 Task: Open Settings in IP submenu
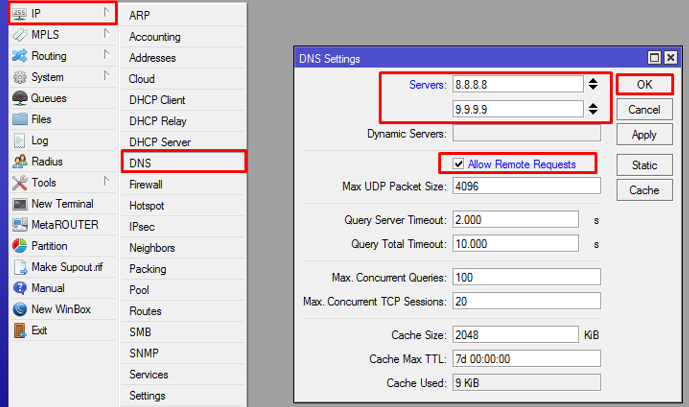click(x=183, y=395)
